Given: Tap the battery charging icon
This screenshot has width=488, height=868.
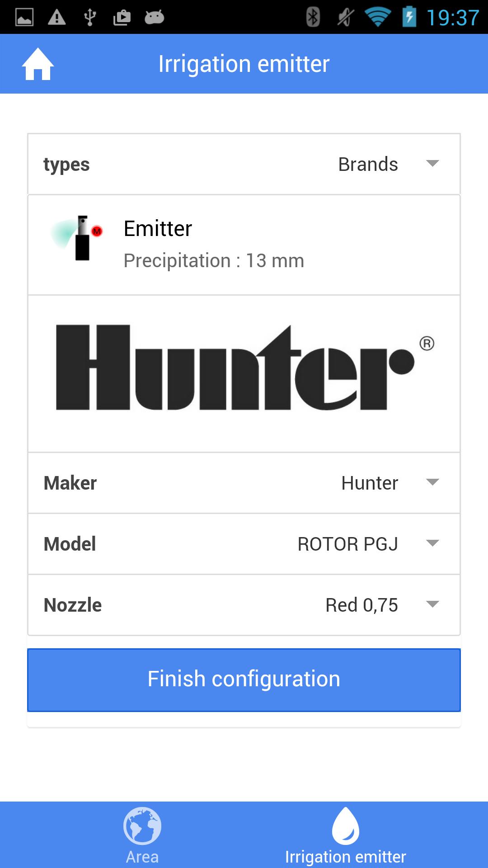Looking at the screenshot, I should [x=409, y=17].
